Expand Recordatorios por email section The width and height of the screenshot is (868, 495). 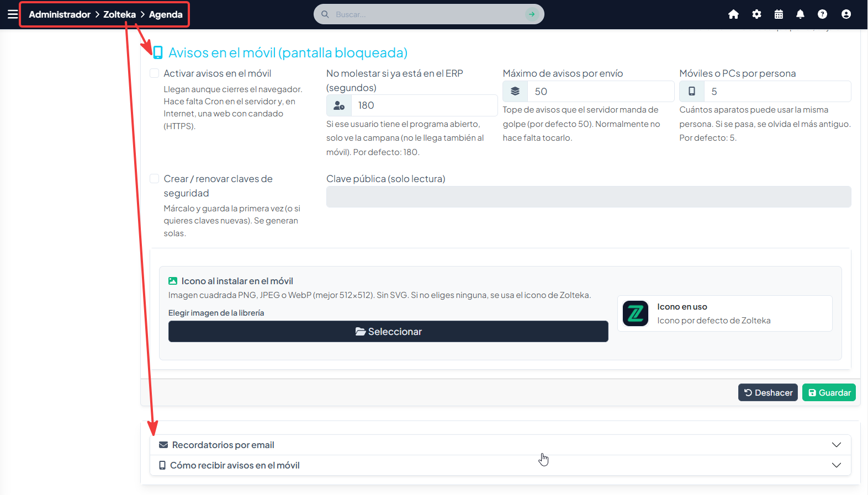click(500, 445)
